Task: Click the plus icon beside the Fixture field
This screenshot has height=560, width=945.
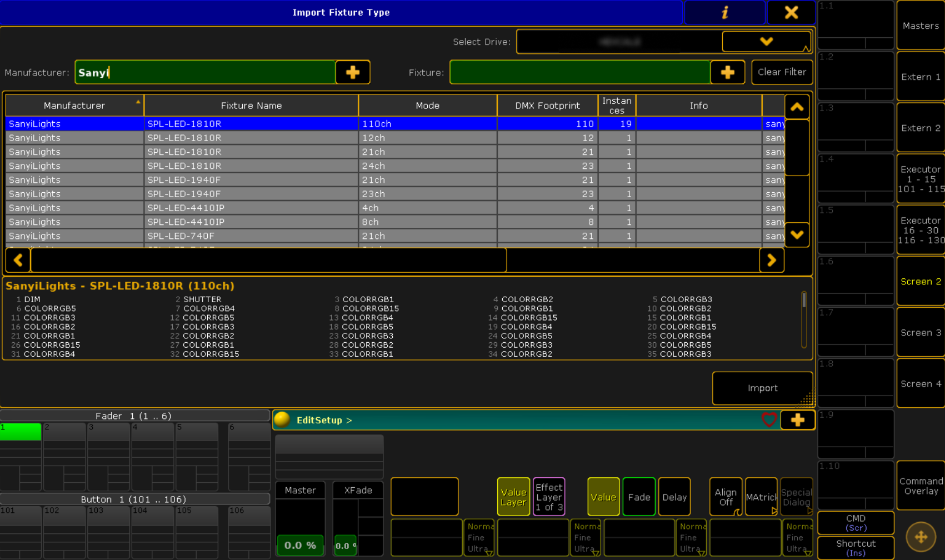Action: tap(727, 72)
